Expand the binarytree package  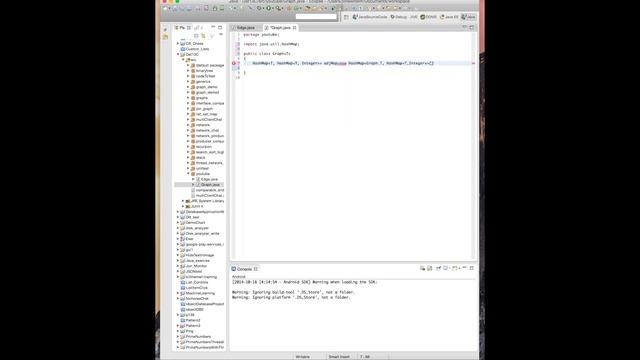[189, 71]
